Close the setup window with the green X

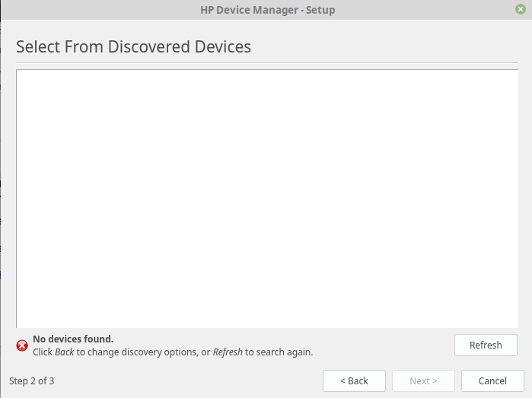tap(520, 9)
